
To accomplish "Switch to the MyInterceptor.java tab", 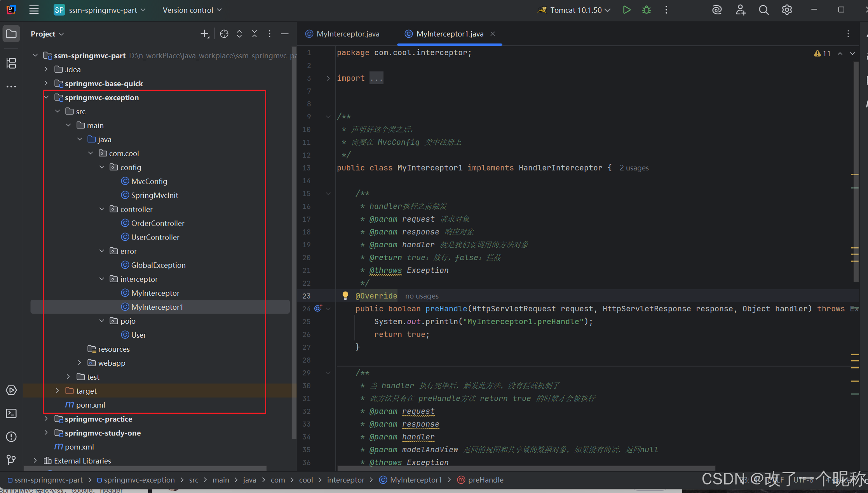I will [x=347, y=34].
